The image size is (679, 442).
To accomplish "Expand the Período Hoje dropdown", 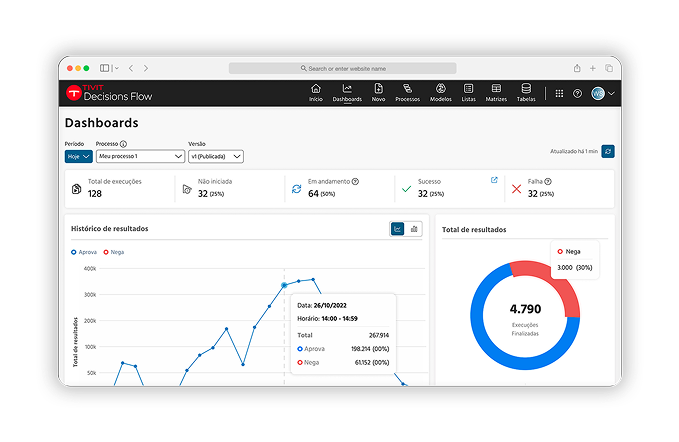I will click(x=78, y=156).
